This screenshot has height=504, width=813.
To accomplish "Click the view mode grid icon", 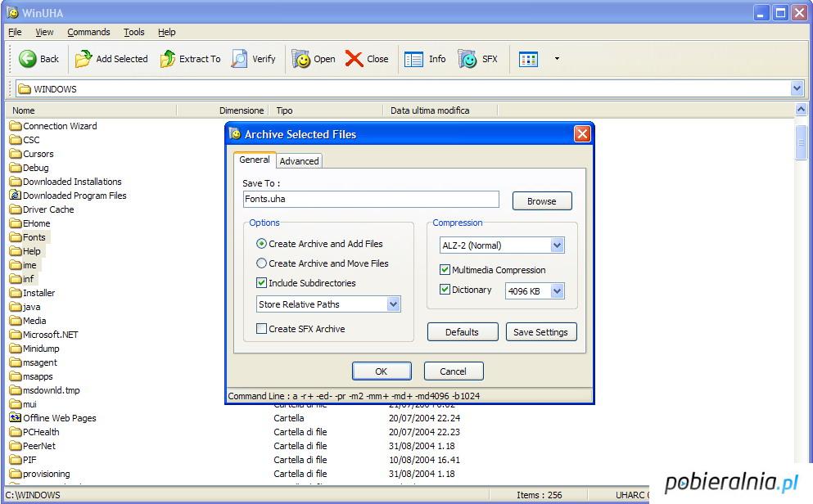I will 528,59.
